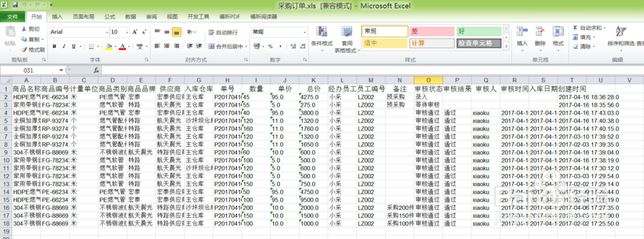
Task: Select column header O
Action: pos(428,80)
